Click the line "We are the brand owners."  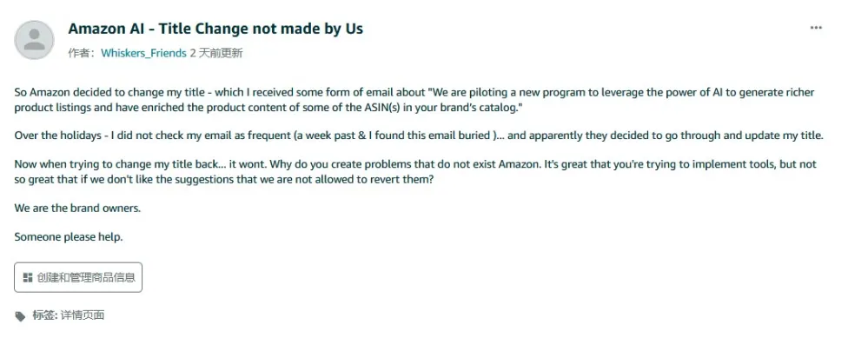pyautogui.click(x=77, y=209)
